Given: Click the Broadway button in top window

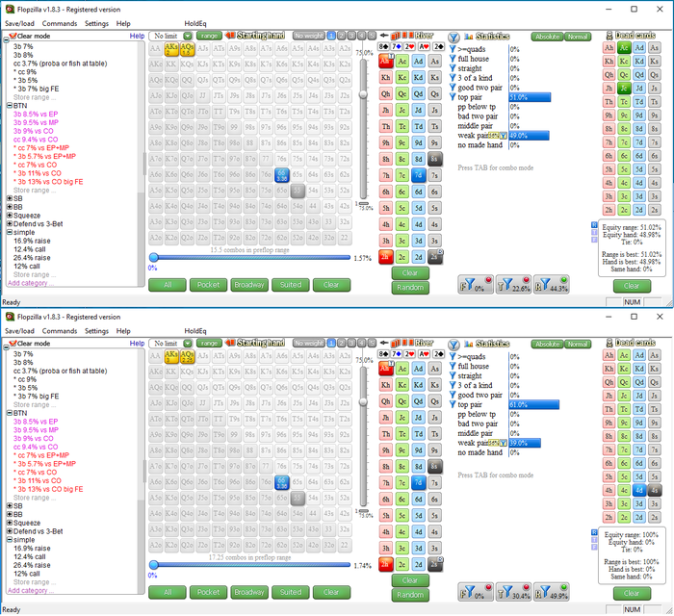Looking at the screenshot, I should tap(249, 285).
